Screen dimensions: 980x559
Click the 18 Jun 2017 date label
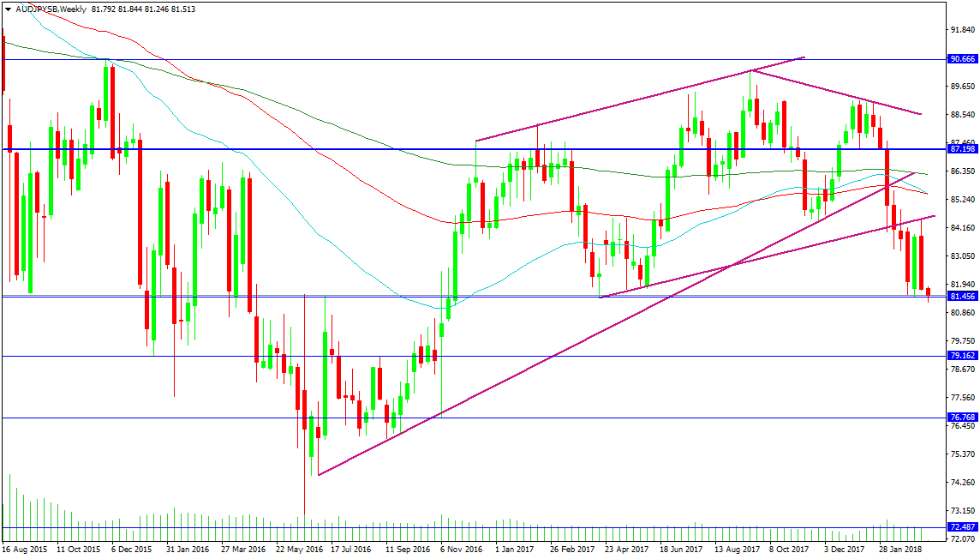pos(681,550)
